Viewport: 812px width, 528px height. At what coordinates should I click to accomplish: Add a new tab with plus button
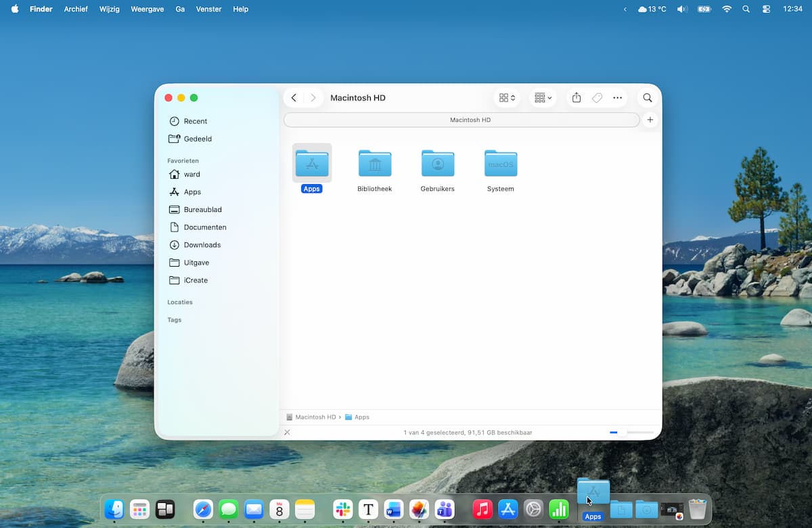tap(650, 120)
